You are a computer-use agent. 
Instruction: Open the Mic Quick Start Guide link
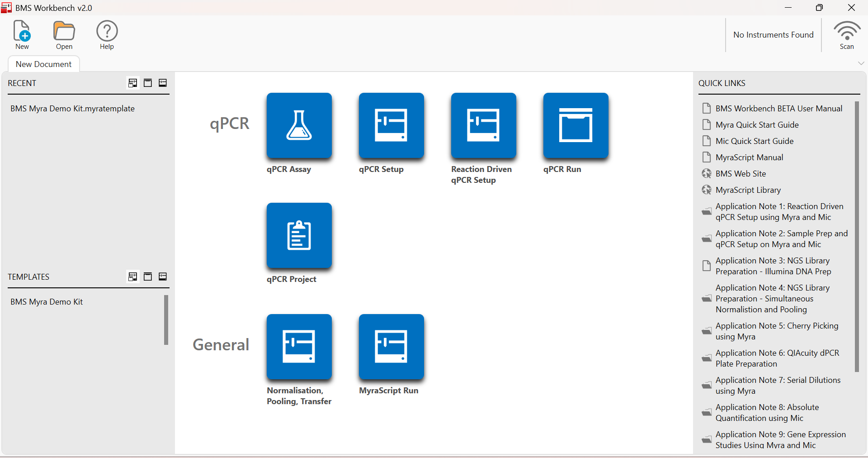click(755, 141)
